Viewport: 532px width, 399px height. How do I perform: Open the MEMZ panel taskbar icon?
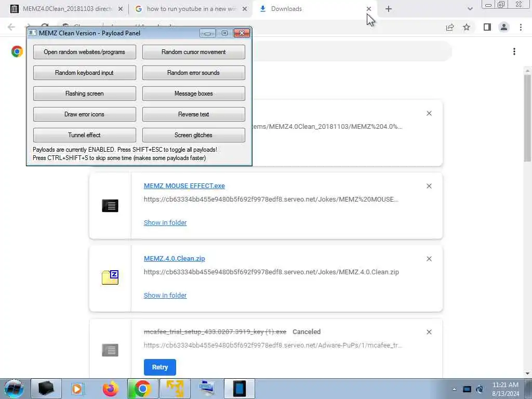tap(240, 389)
